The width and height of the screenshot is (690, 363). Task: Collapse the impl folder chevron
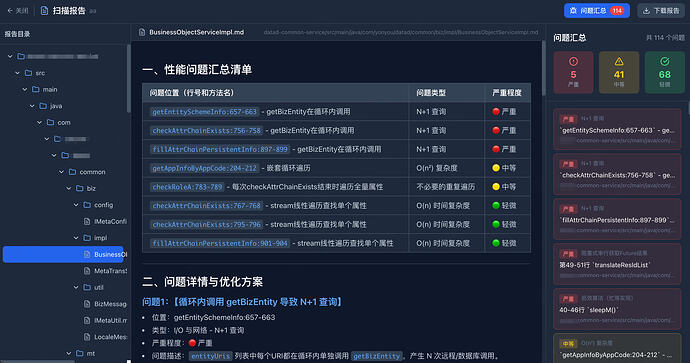coord(76,238)
